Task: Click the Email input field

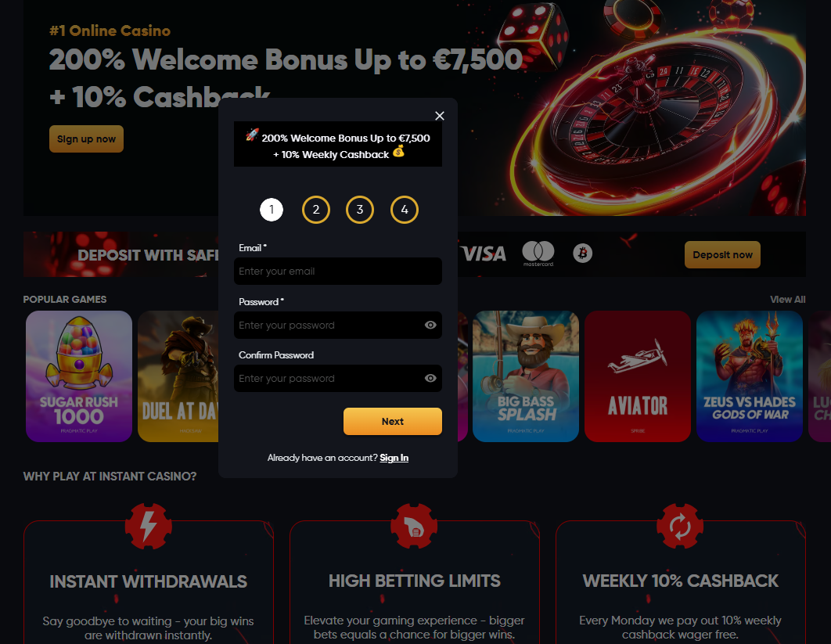Action: pos(337,271)
